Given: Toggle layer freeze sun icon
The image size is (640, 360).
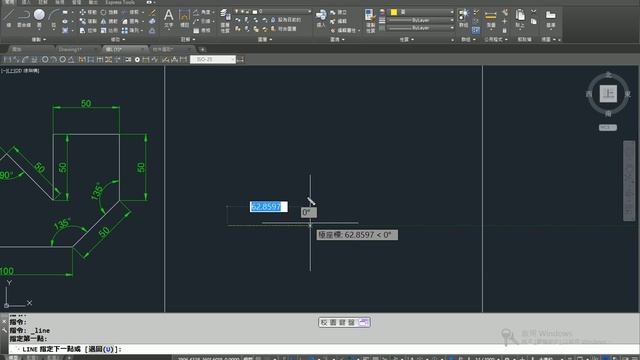Looking at the screenshot, I should tap(242, 11).
